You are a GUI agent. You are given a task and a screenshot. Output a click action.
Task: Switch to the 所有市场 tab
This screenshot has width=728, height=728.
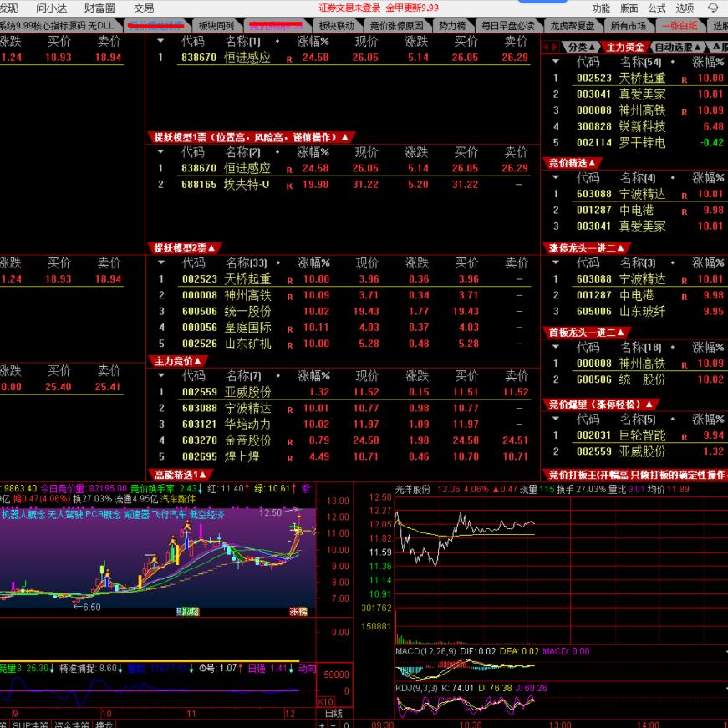coord(629,26)
